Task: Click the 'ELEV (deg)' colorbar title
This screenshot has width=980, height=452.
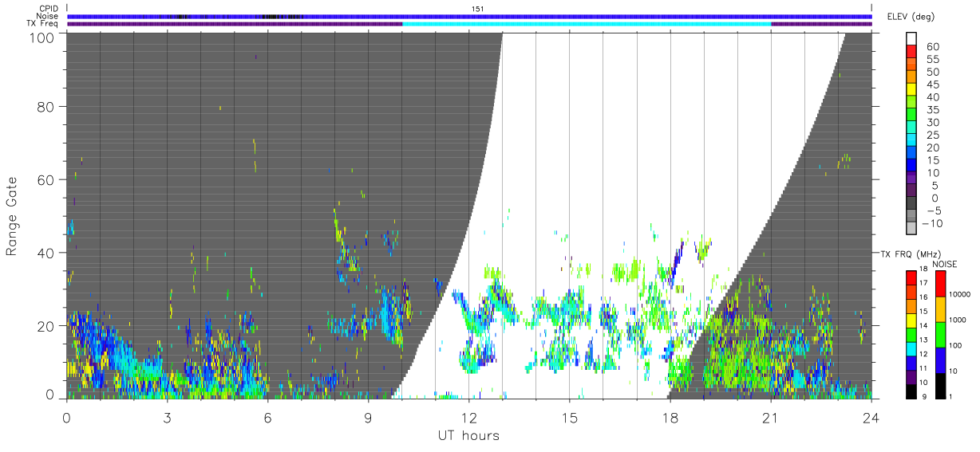Action: (x=911, y=17)
